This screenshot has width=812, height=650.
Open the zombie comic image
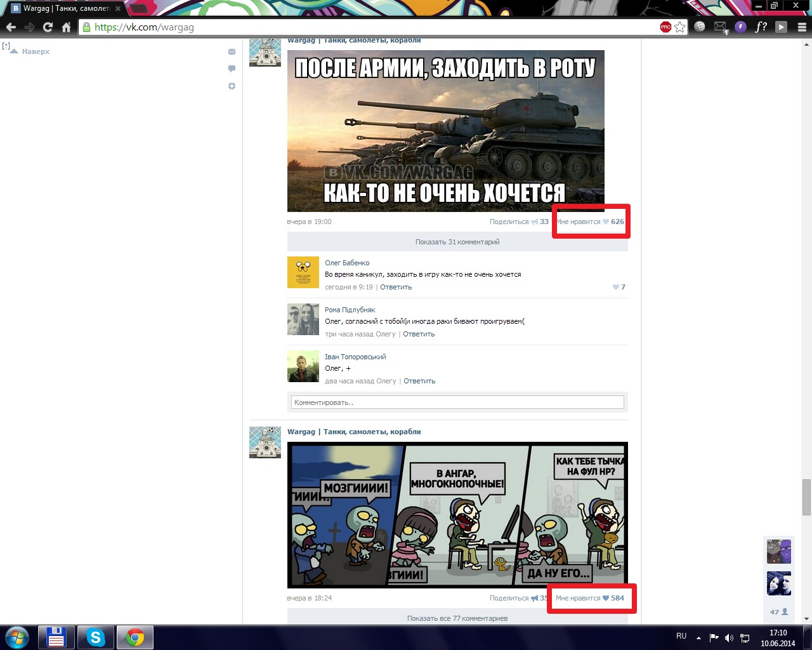[457, 515]
